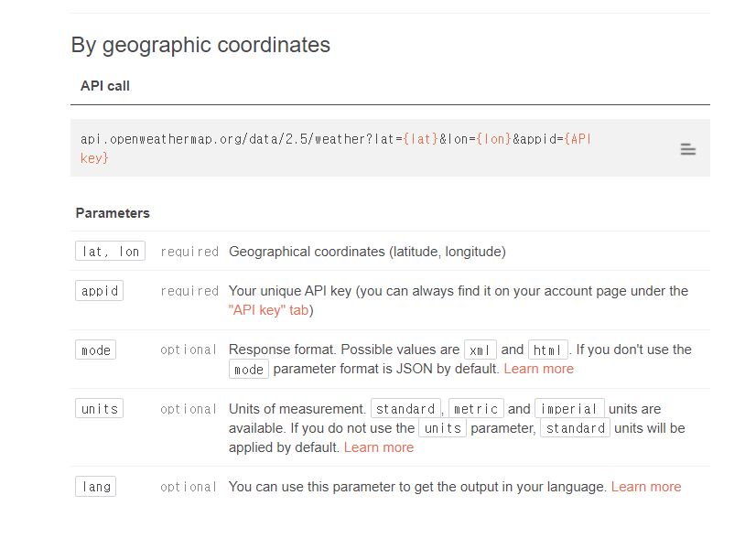The width and height of the screenshot is (756, 538).
Task: Click the appid parameter tag
Action: [x=99, y=291]
